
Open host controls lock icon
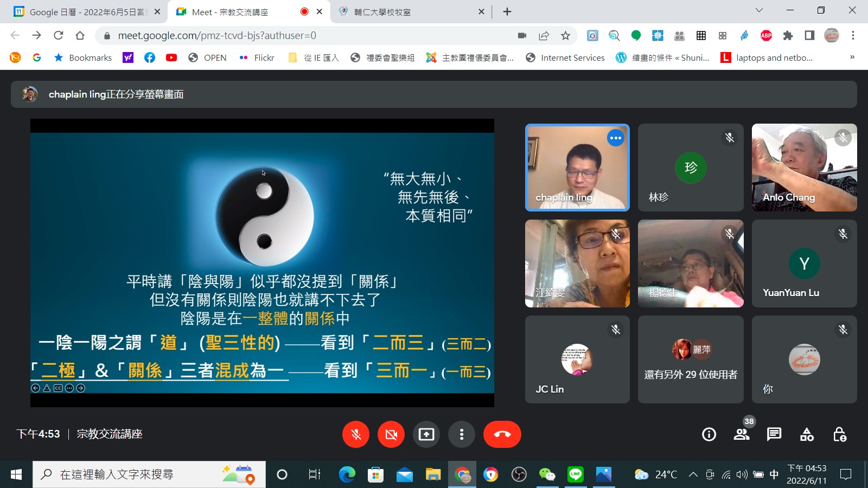tap(839, 434)
